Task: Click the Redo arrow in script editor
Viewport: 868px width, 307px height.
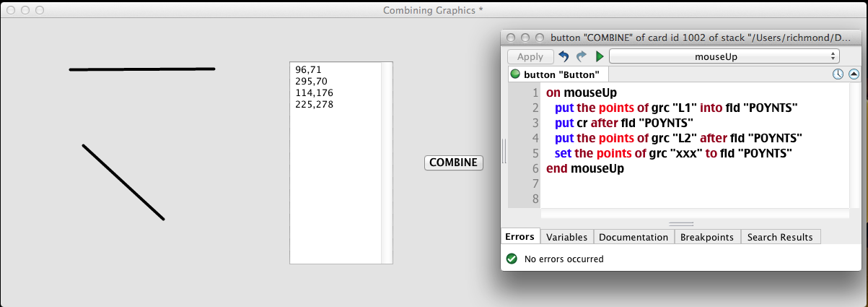Action: [582, 56]
